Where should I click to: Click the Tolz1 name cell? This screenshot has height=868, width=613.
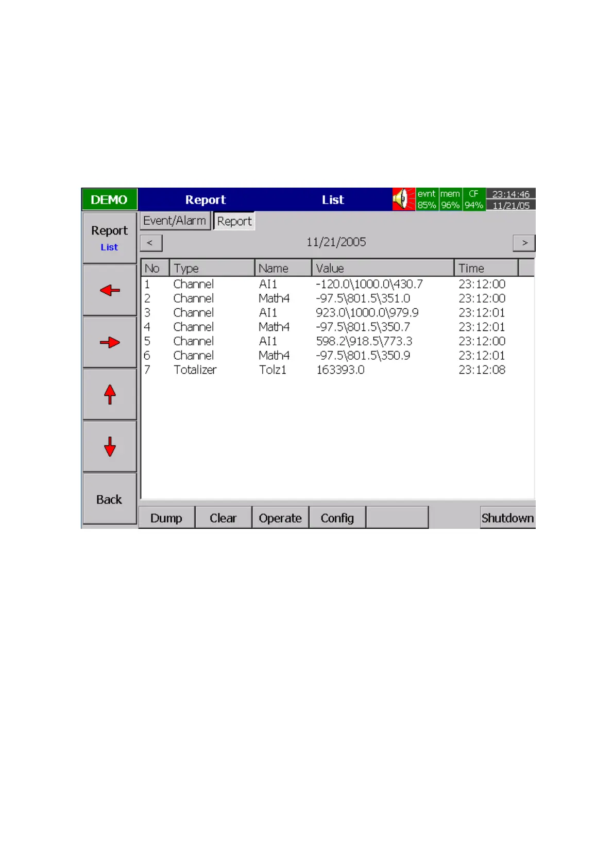(273, 370)
